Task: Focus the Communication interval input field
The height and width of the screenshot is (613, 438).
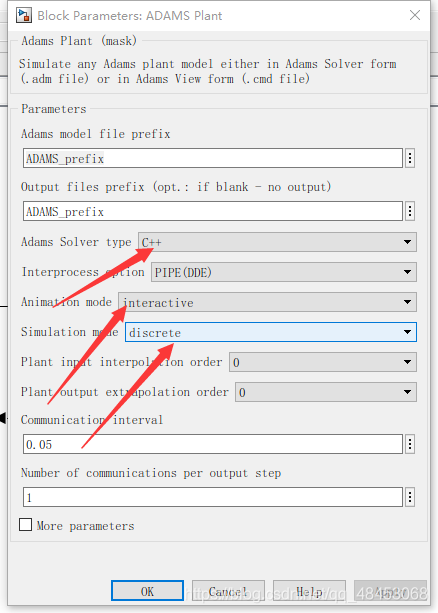Action: (213, 444)
